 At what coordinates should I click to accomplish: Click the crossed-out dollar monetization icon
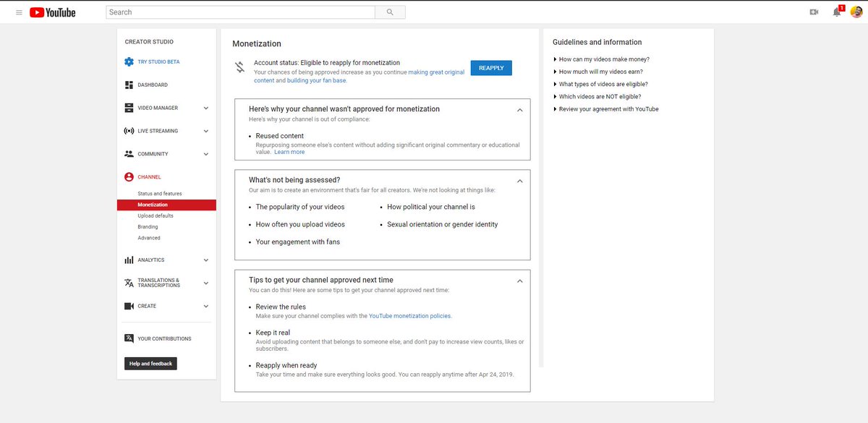[x=239, y=68]
